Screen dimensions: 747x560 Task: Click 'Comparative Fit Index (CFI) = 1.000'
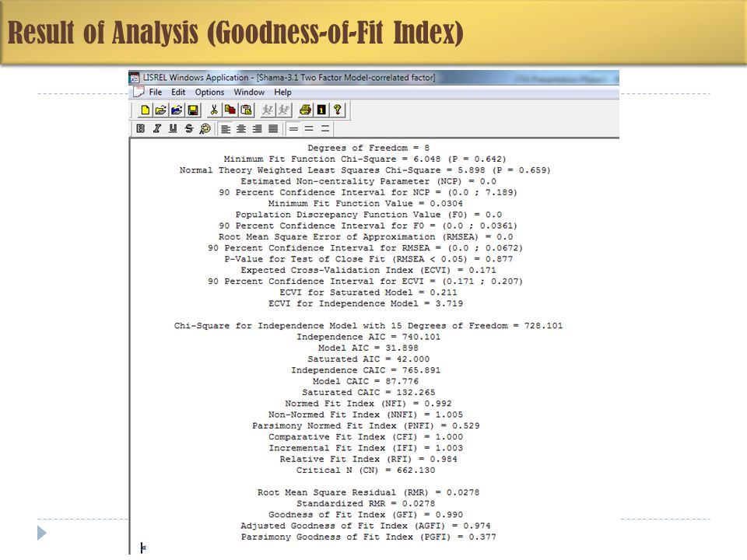366,436
